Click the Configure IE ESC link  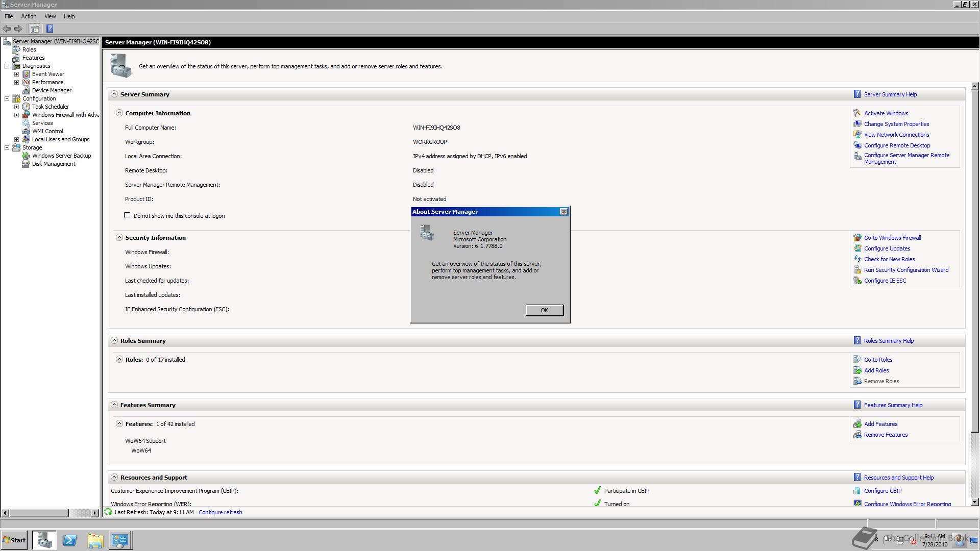(x=885, y=281)
